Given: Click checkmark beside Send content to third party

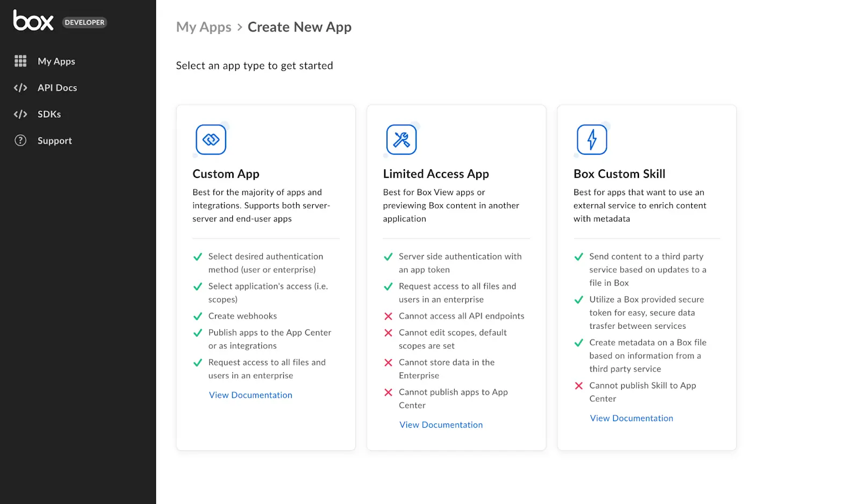Looking at the screenshot, I should tap(579, 257).
